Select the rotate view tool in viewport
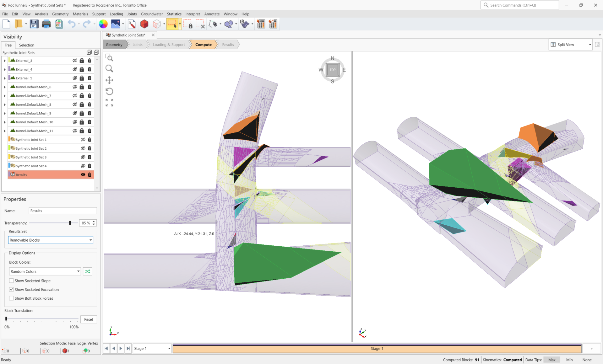 109,91
